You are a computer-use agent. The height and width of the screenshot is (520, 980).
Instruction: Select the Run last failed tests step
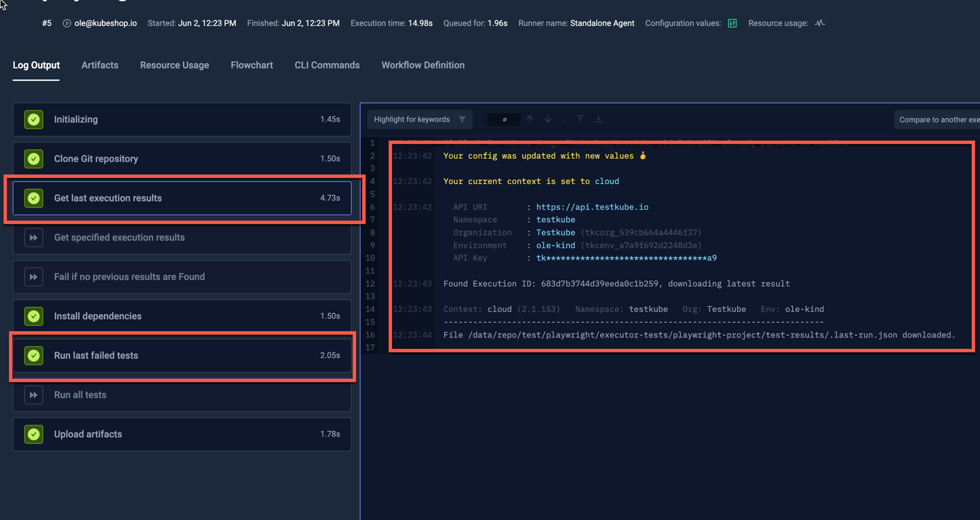(182, 356)
